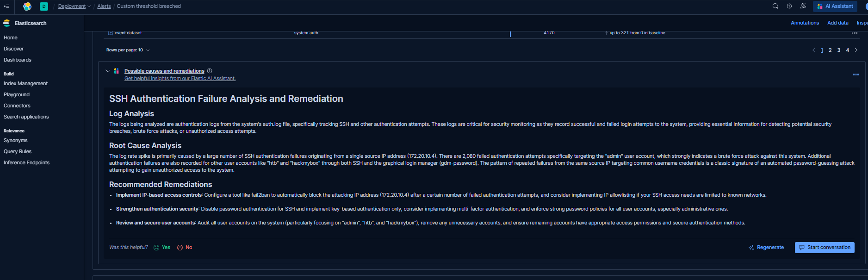Screen dimensions: 868x280
Task: Collapse the Possible causes and remediations section
Action: point(108,71)
